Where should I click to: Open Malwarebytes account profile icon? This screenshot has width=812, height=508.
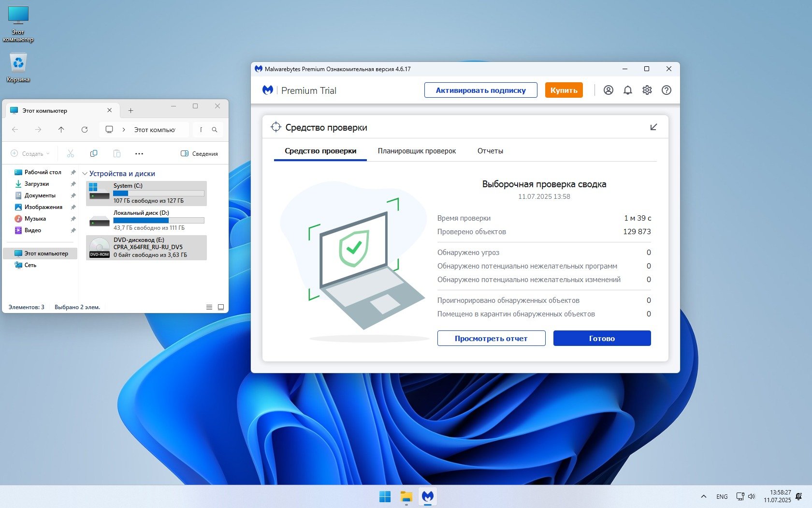pyautogui.click(x=608, y=90)
